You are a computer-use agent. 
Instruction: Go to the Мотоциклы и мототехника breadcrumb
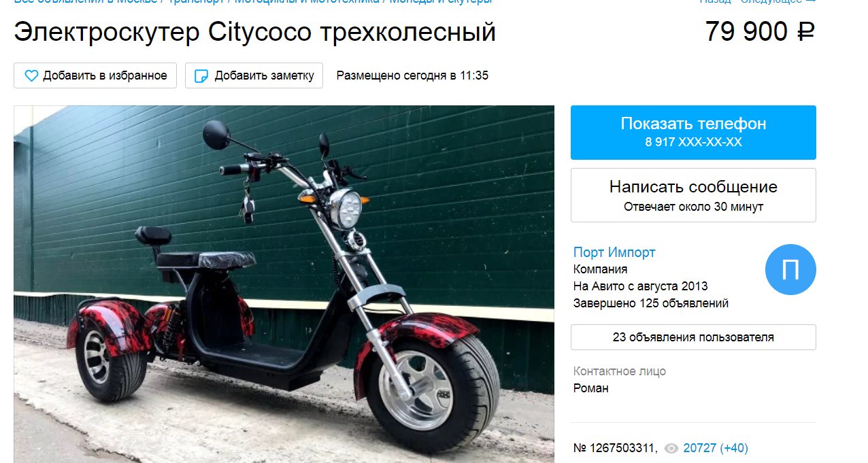(308, 2)
